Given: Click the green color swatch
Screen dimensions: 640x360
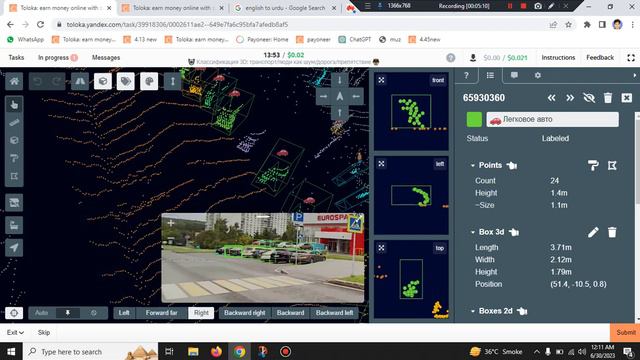Looking at the screenshot, I should pos(474,120).
